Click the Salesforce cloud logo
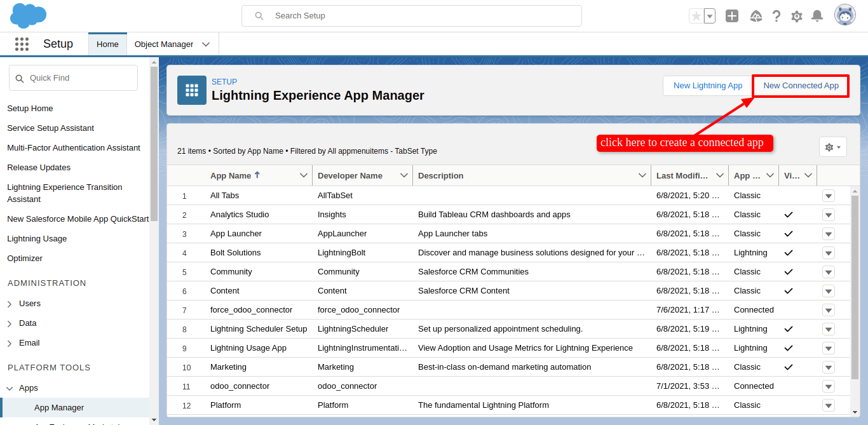This screenshot has width=868, height=425. pyautogui.click(x=29, y=15)
